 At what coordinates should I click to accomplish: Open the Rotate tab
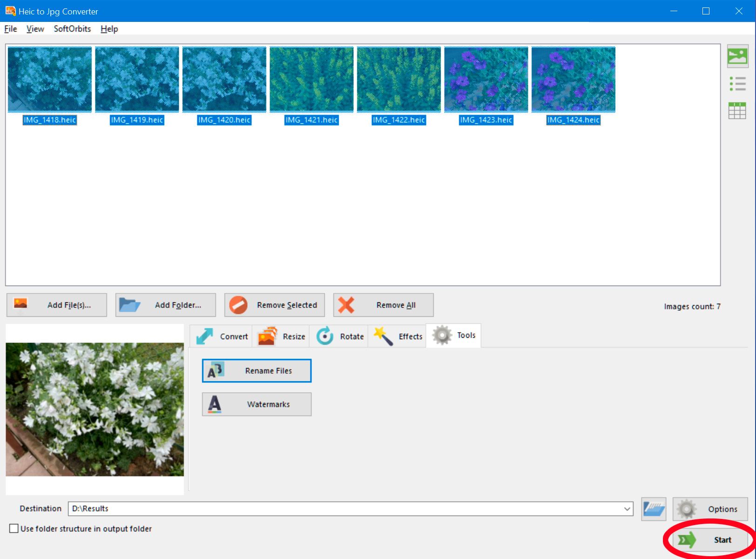(339, 336)
